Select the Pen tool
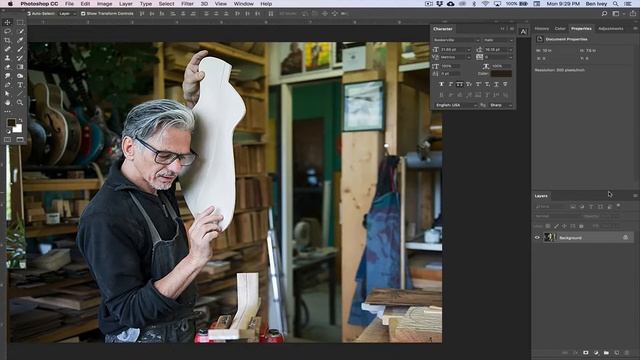Viewport: 640px width, 360px height. coord(7,85)
